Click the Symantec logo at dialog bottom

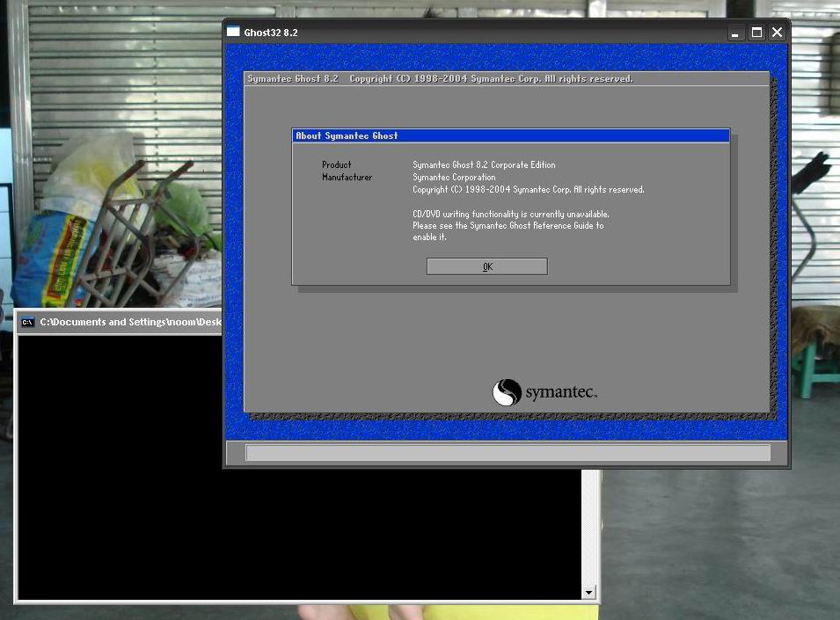coord(544,392)
